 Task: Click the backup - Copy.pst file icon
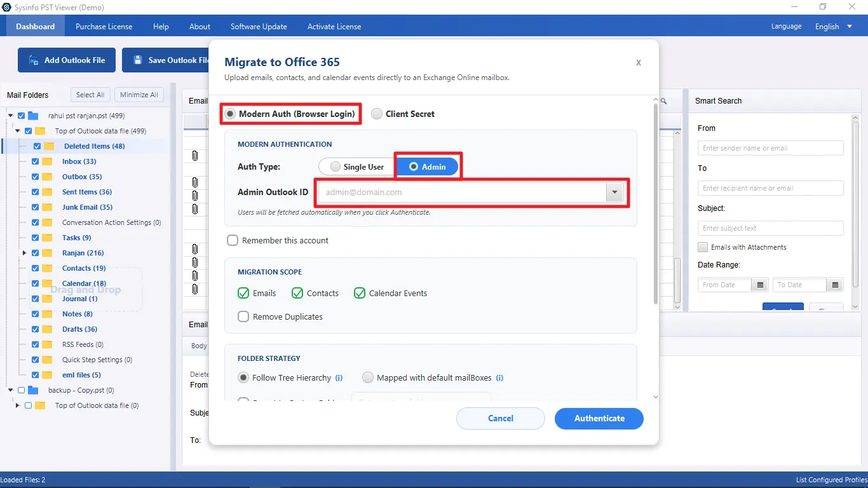(33, 390)
